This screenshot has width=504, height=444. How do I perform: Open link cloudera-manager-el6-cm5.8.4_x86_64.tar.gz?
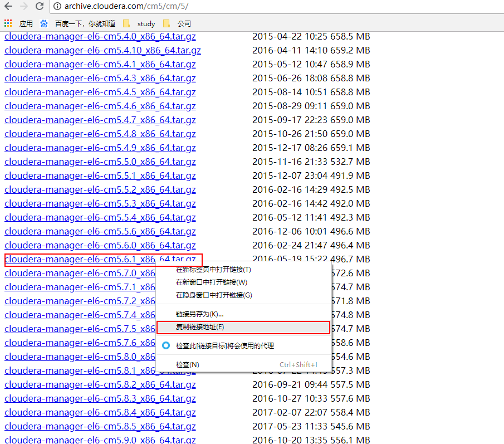100,412
